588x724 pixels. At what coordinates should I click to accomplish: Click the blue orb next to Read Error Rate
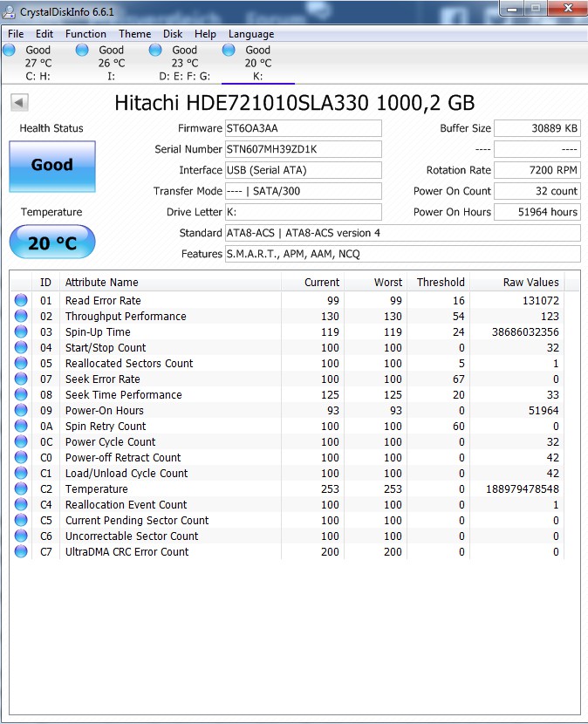click(21, 300)
